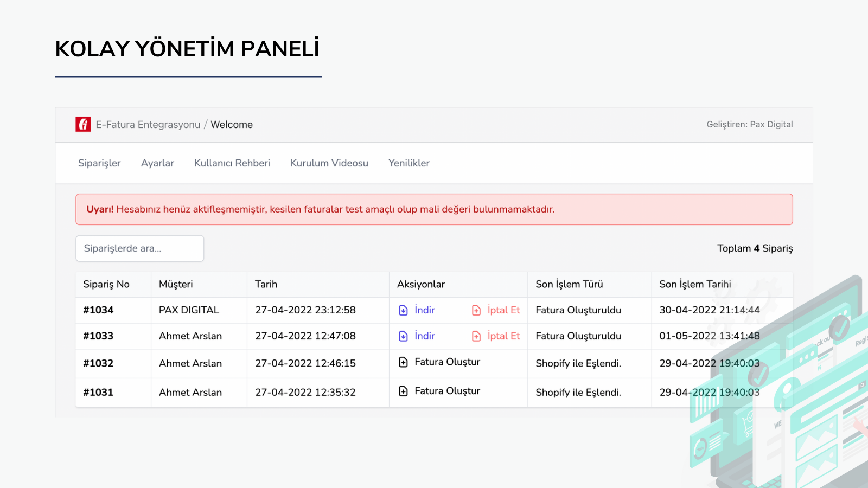Open the Siparişler tab
Image resolution: width=868 pixels, height=488 pixels.
[99, 163]
